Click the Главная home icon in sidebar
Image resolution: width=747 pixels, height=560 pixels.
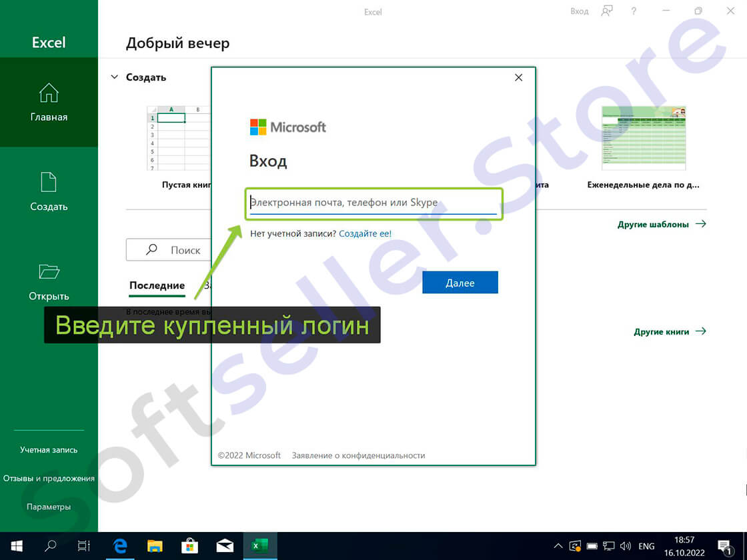pos(49,93)
